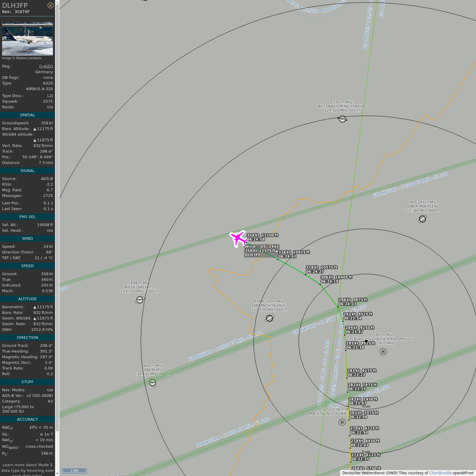Select the Riedelbach/TS glider site icon
The image size is (476, 476).
click(x=140, y=300)
